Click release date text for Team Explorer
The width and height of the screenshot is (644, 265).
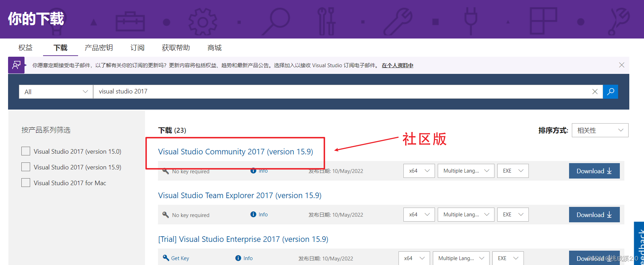click(x=336, y=215)
